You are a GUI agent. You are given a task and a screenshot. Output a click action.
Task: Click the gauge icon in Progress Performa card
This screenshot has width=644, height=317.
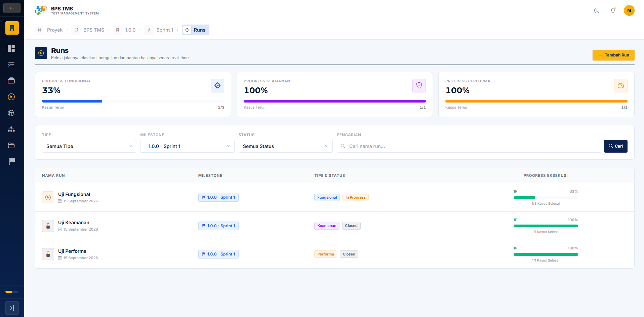pyautogui.click(x=621, y=86)
